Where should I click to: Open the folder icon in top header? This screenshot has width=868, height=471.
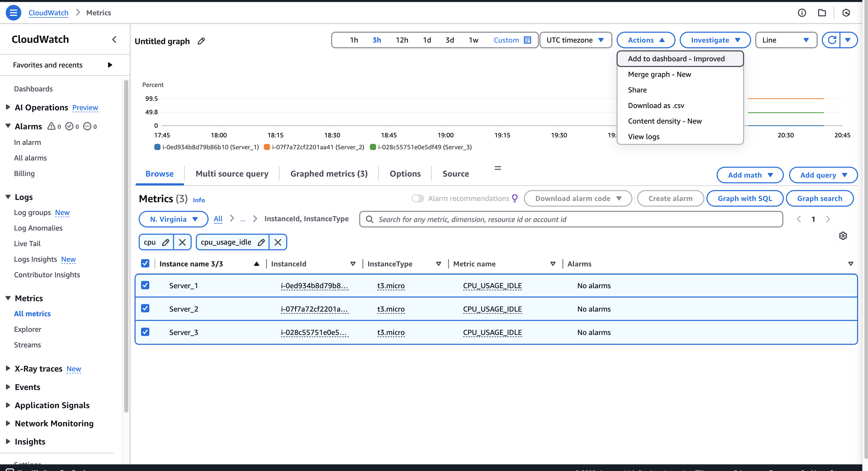coord(822,13)
